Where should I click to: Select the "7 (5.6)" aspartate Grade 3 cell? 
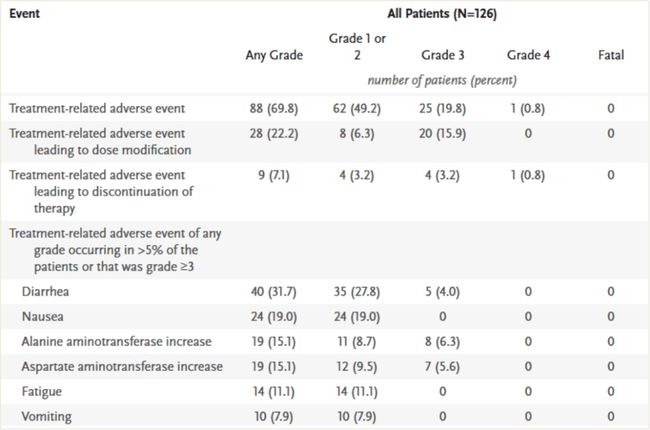pos(441,366)
